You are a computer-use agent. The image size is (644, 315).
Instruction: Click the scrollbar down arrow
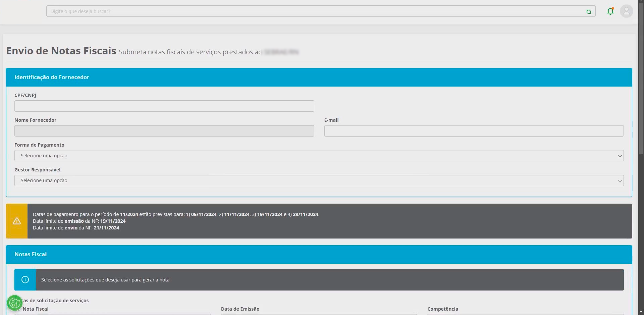click(x=641, y=312)
